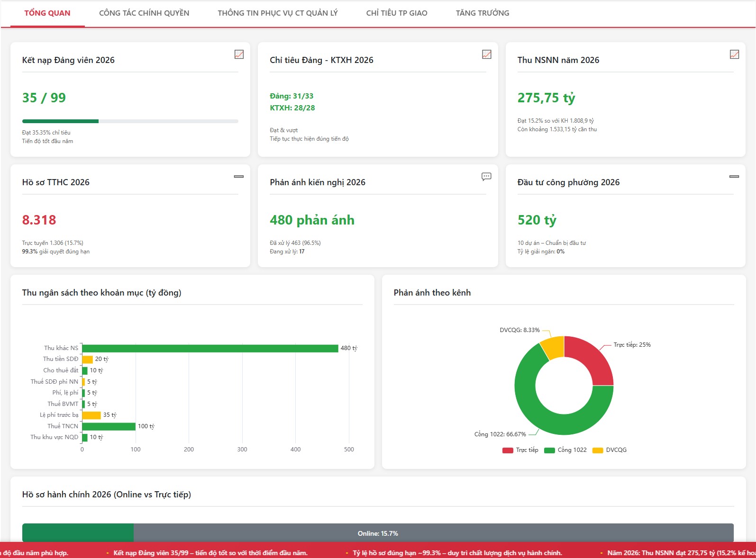Click Trực tuyến 1.306 (15.7%) text
The width and height of the screenshot is (756, 558).
point(53,243)
